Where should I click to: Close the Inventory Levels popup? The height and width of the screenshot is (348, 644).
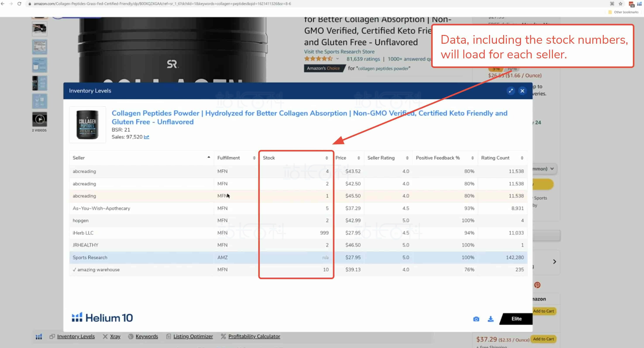tap(522, 91)
